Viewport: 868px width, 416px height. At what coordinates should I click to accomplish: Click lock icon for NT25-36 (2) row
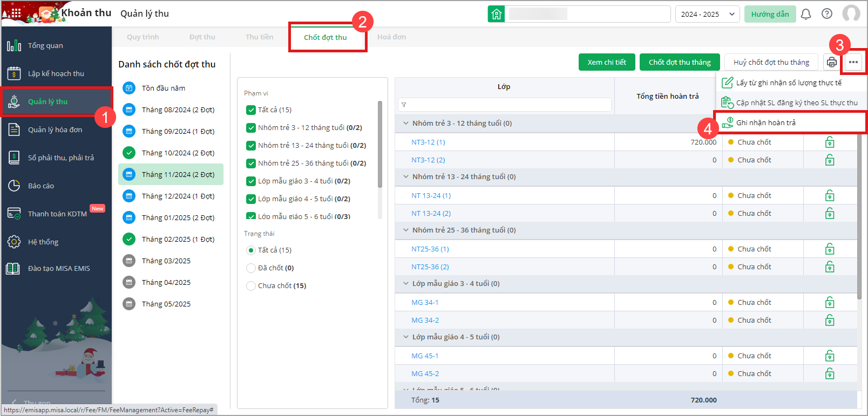(x=830, y=267)
